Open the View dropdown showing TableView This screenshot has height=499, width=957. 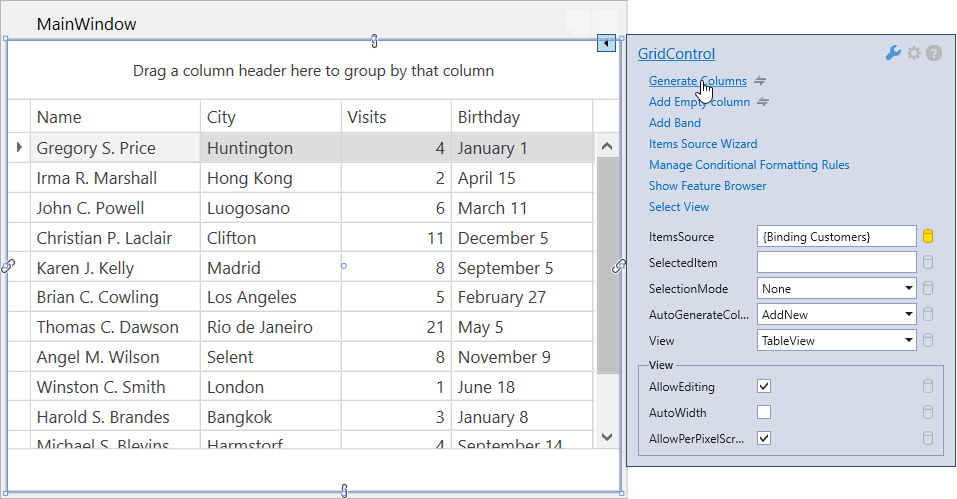[x=908, y=340]
